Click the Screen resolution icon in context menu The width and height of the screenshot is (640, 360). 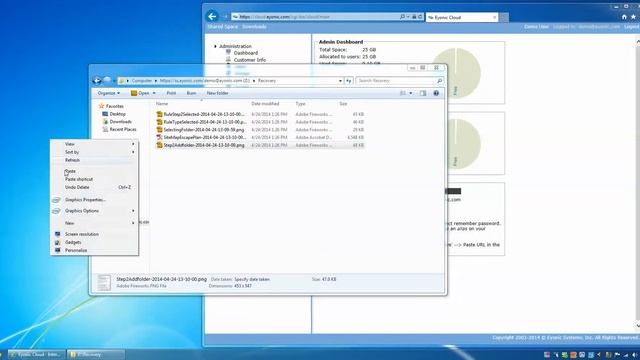point(58,234)
